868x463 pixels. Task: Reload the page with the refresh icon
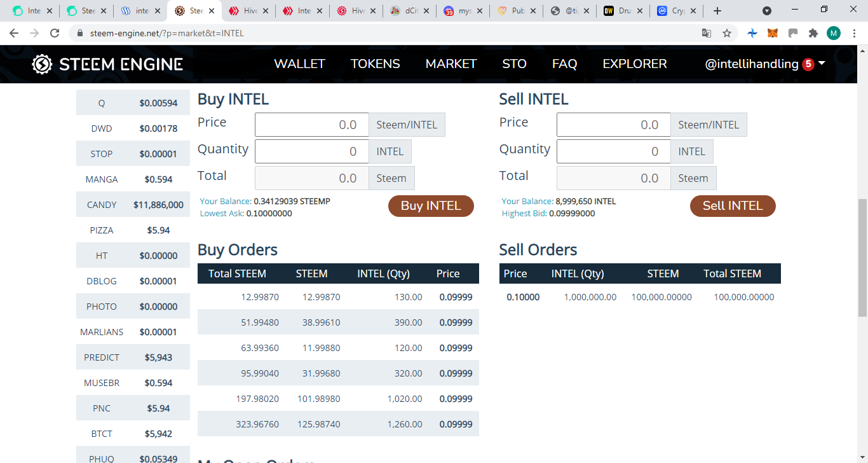click(x=55, y=33)
